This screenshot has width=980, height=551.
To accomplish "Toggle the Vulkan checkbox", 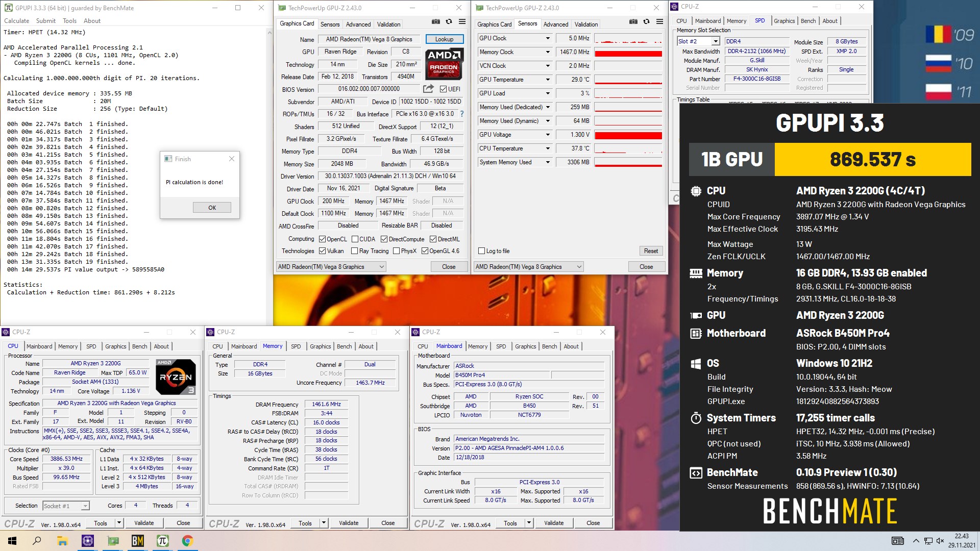I will click(322, 251).
